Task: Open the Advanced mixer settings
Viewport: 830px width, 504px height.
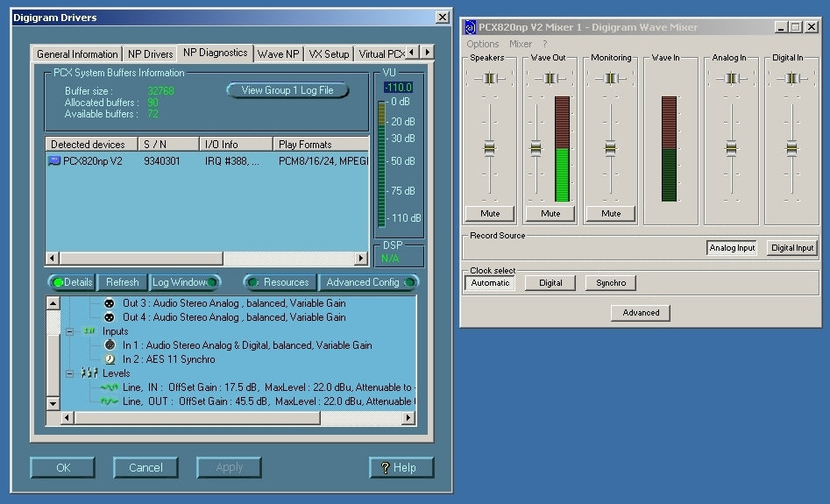Action: pos(641,312)
